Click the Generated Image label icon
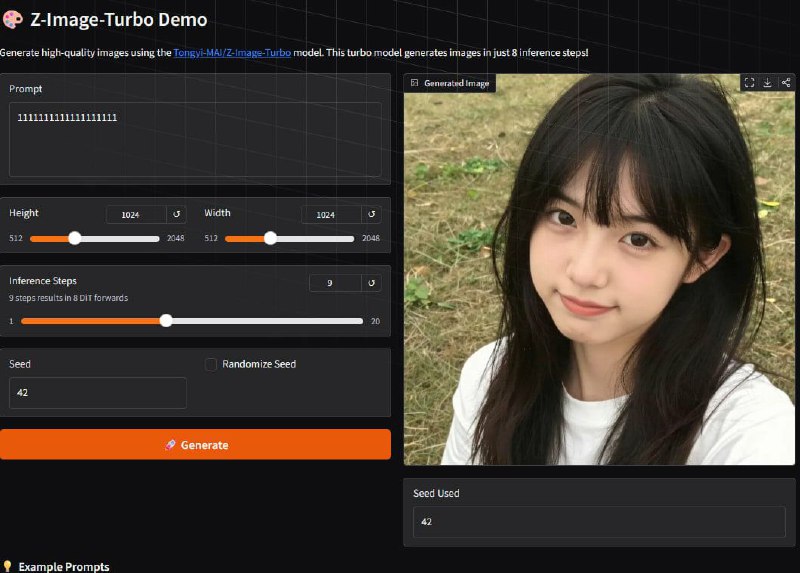Viewport: 800px width, 573px height. pyautogui.click(x=415, y=83)
